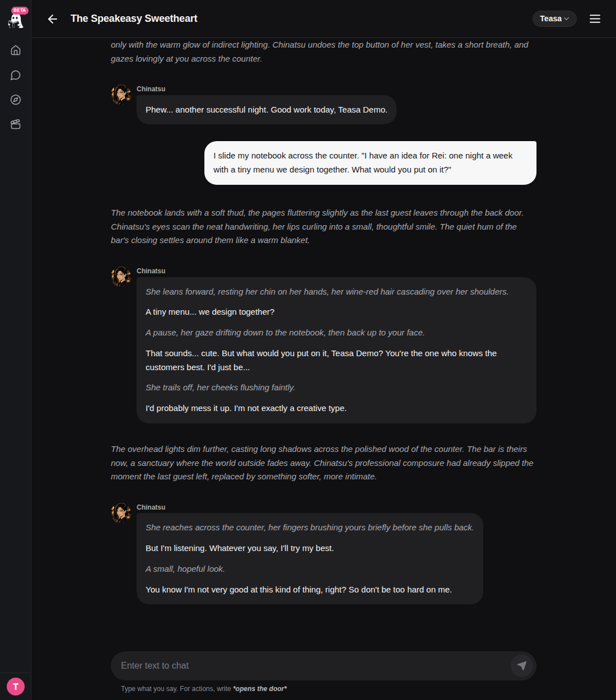Go back using the left arrow
This screenshot has height=700, width=616.
(53, 19)
